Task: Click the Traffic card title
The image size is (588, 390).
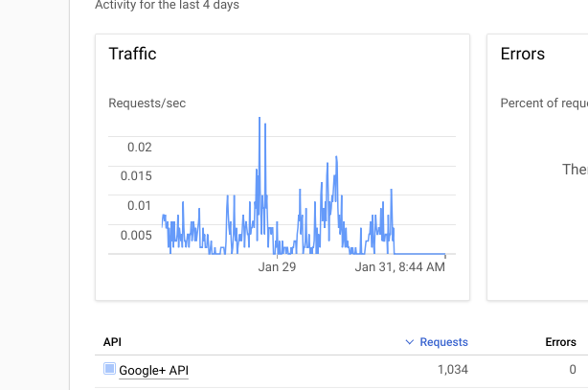Action: click(132, 54)
